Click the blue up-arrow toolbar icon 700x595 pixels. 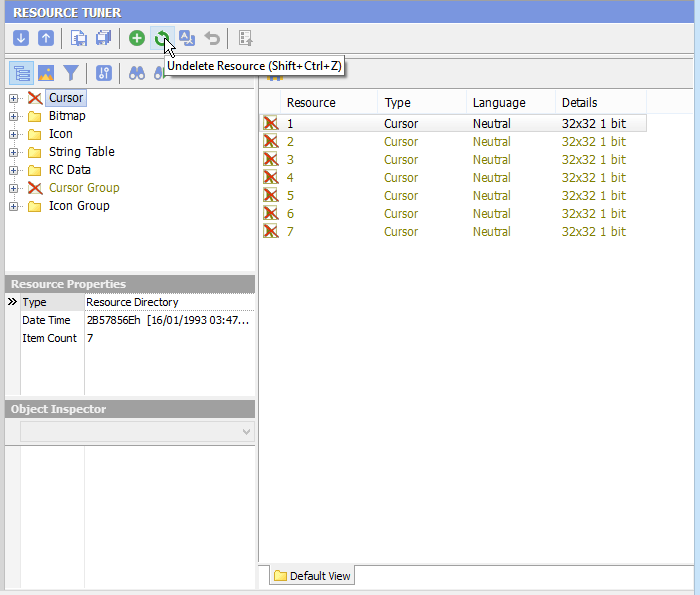[x=46, y=38]
